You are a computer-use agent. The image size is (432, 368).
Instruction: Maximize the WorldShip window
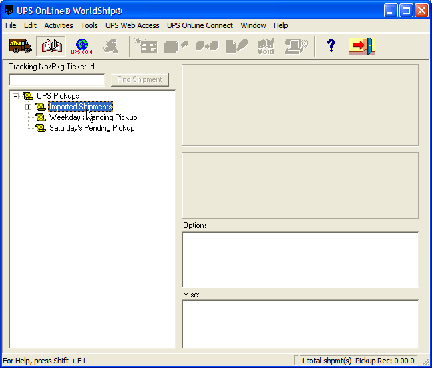[406, 10]
